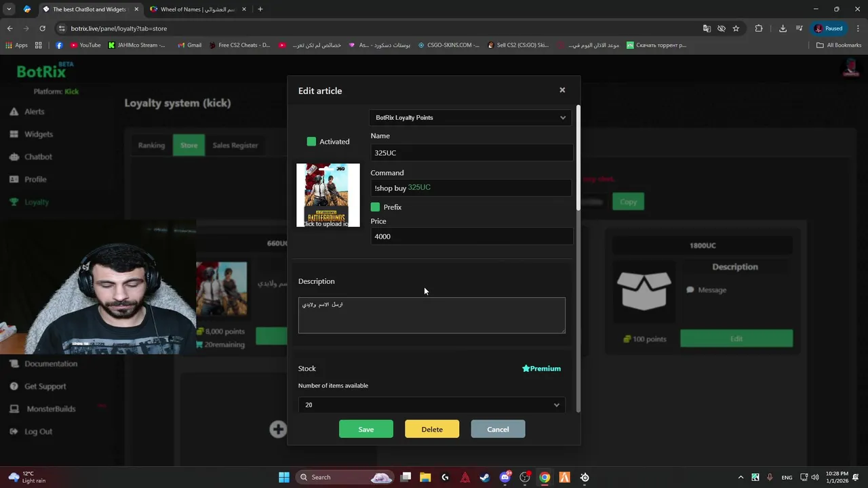Click the 1800UC box placeholder image
The height and width of the screenshot is (488, 868).
point(644,291)
